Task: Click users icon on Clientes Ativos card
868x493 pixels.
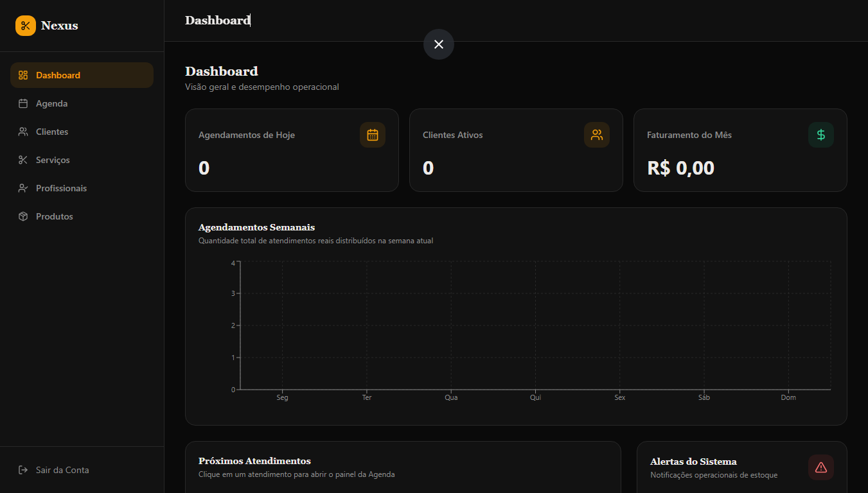Action: click(597, 135)
